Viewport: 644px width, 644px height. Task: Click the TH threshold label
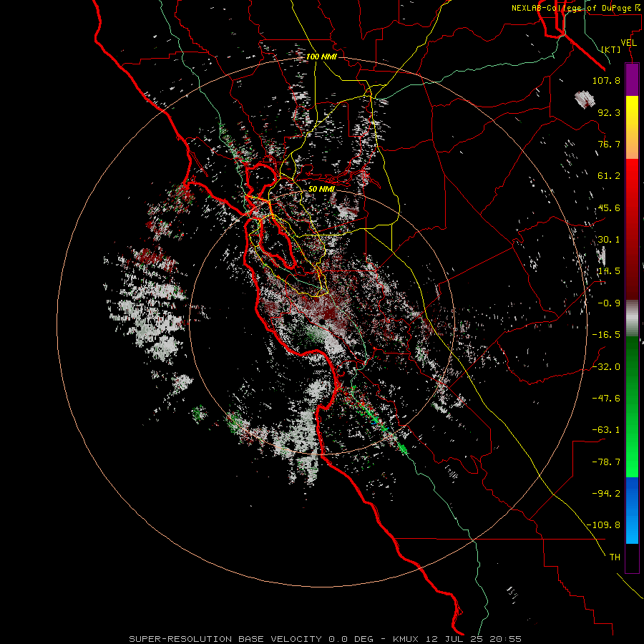click(615, 557)
